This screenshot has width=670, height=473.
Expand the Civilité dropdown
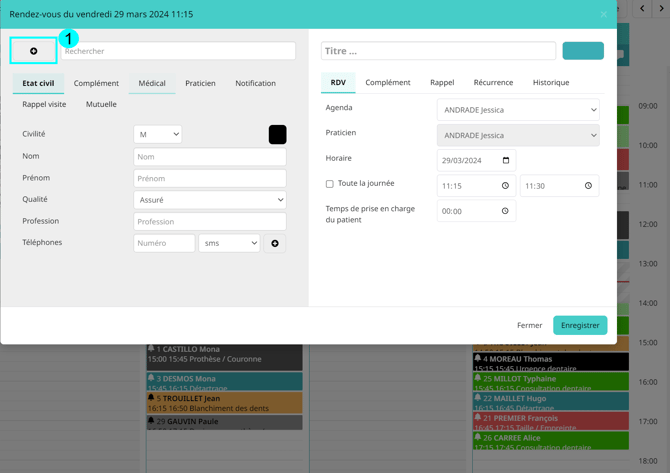[158, 134]
